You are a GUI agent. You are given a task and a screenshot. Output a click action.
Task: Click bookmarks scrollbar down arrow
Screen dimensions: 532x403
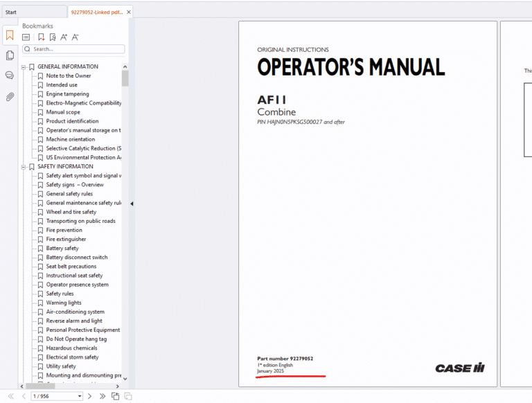125,379
